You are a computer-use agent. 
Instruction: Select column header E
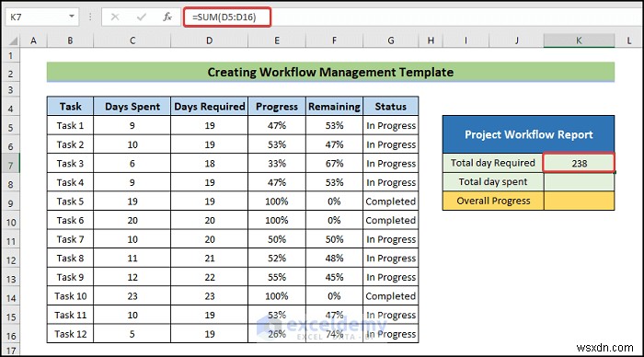tap(277, 40)
